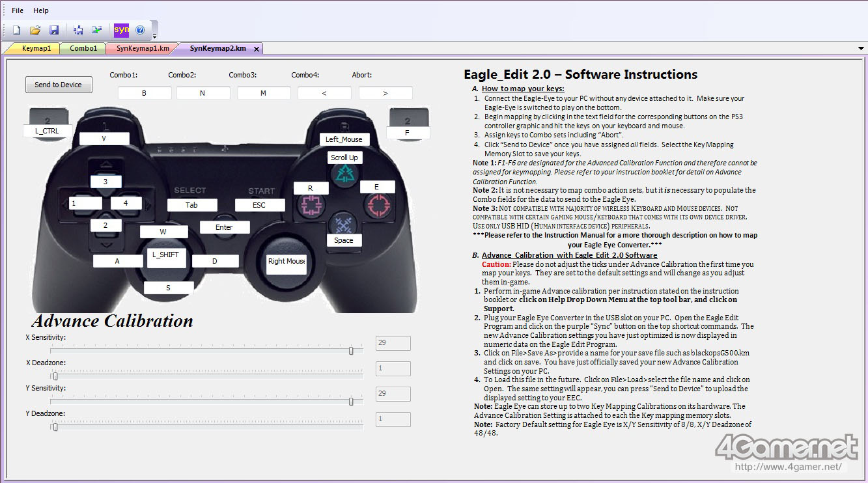Open the Help menu

[41, 10]
